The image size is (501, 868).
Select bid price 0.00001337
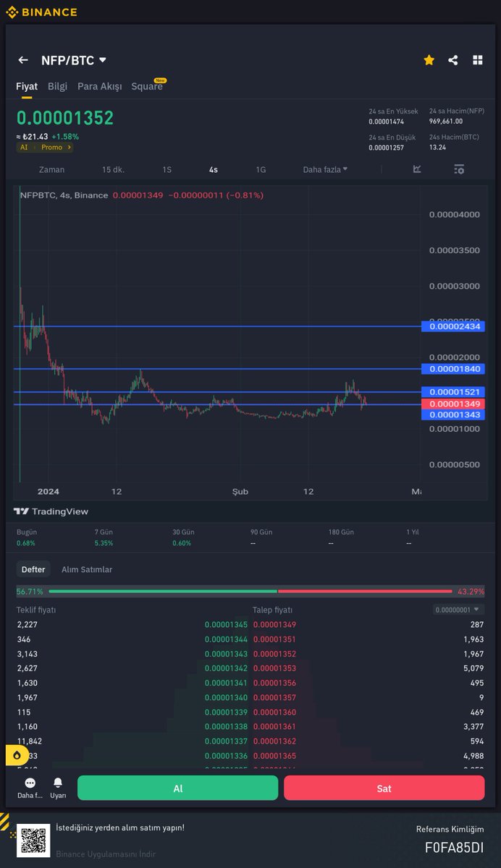click(226, 741)
